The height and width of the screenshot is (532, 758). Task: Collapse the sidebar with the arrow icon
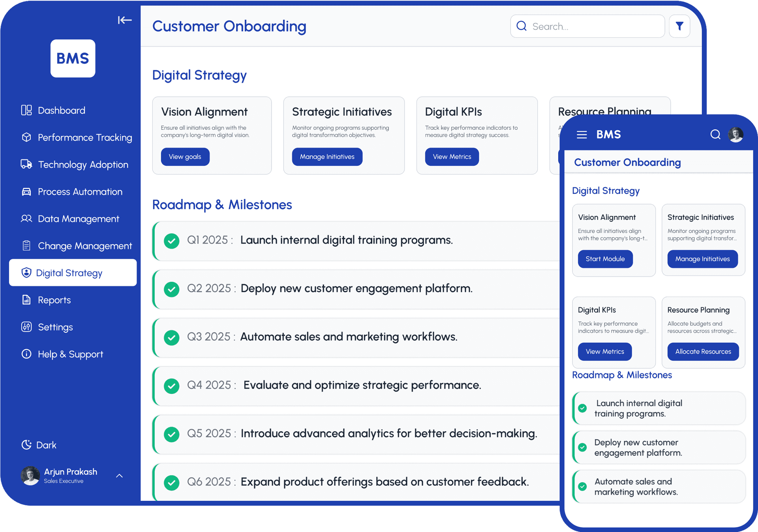point(124,20)
